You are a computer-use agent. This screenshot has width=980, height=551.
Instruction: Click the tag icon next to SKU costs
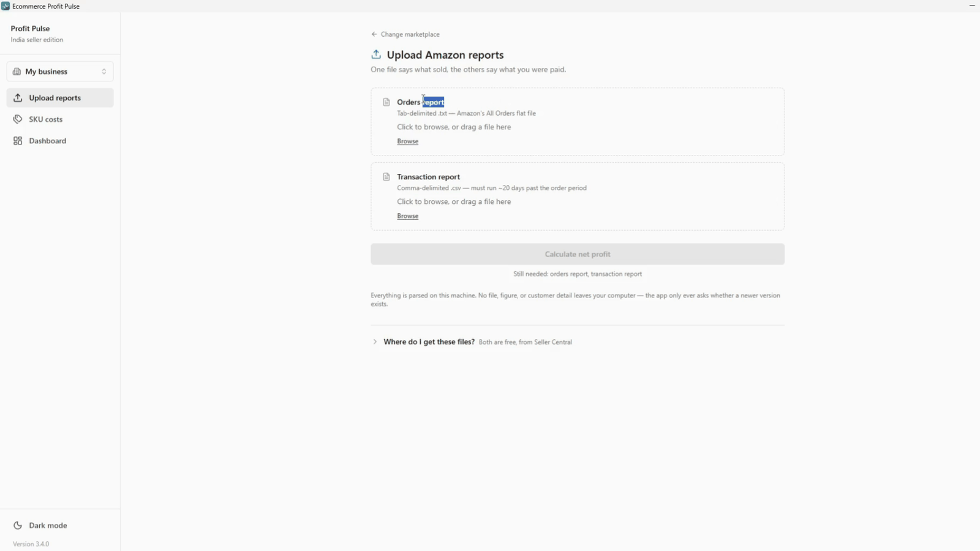[x=18, y=119]
